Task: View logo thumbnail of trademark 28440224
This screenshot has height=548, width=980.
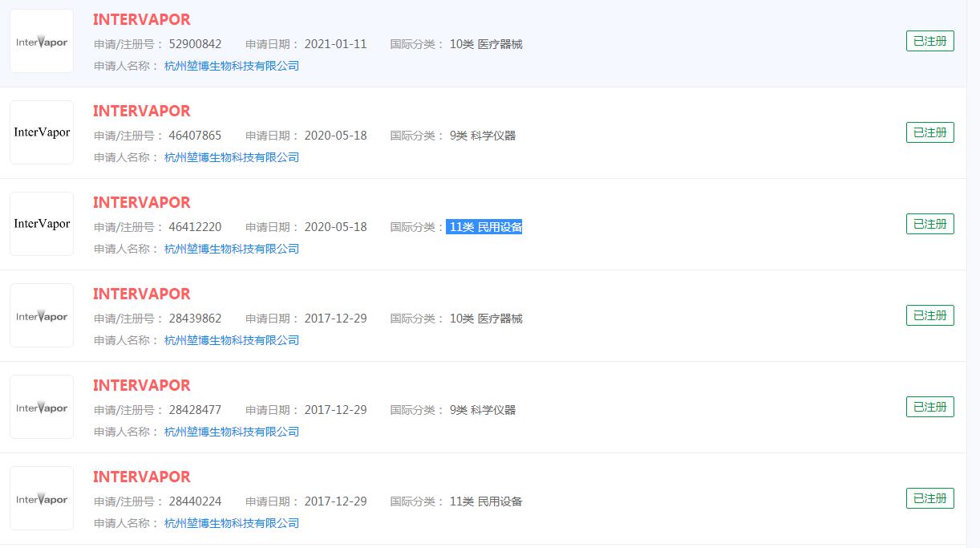Action: [x=42, y=498]
